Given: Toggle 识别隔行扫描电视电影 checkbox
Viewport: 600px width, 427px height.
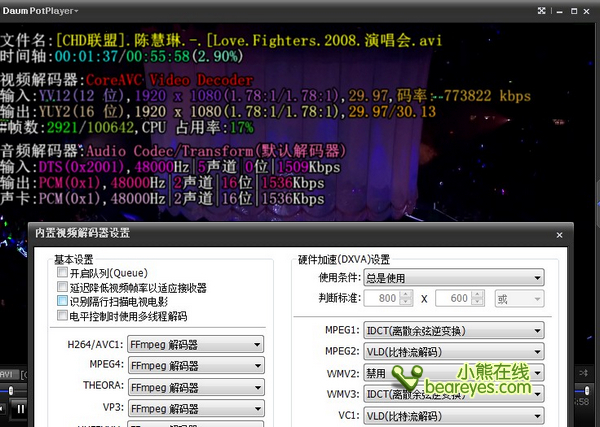Looking at the screenshot, I should click(x=62, y=301).
